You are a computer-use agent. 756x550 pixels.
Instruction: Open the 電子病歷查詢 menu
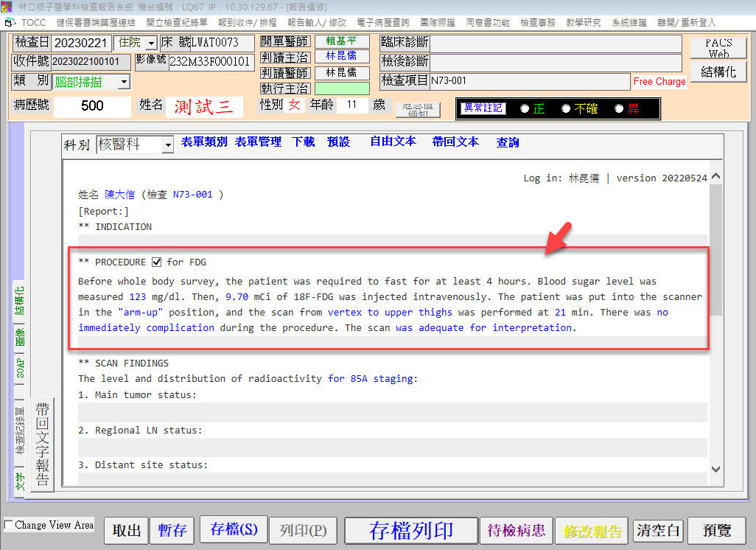coord(382,23)
